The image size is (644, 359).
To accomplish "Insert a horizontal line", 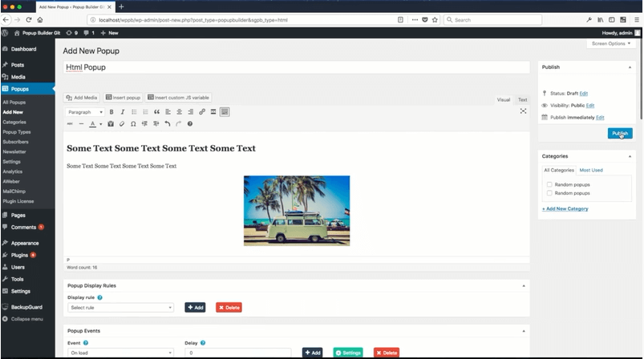I will [81, 124].
